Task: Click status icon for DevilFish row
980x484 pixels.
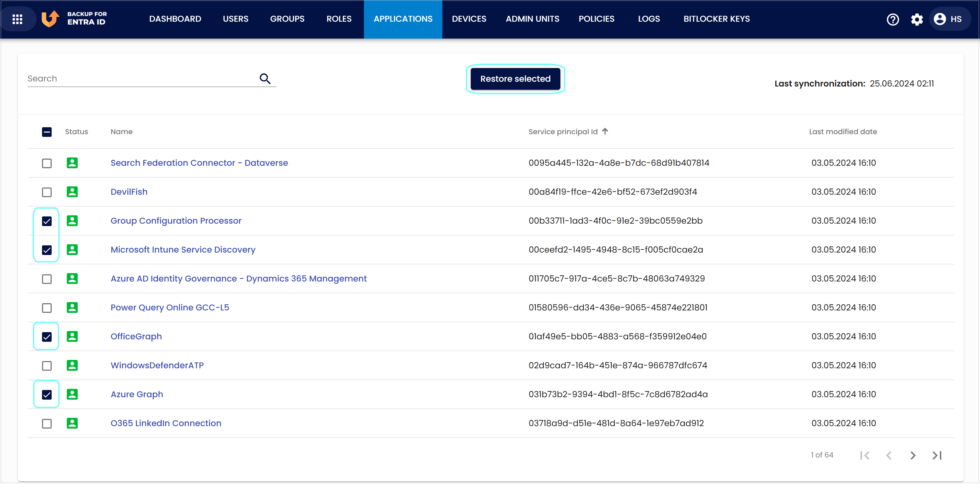Action: [x=72, y=192]
